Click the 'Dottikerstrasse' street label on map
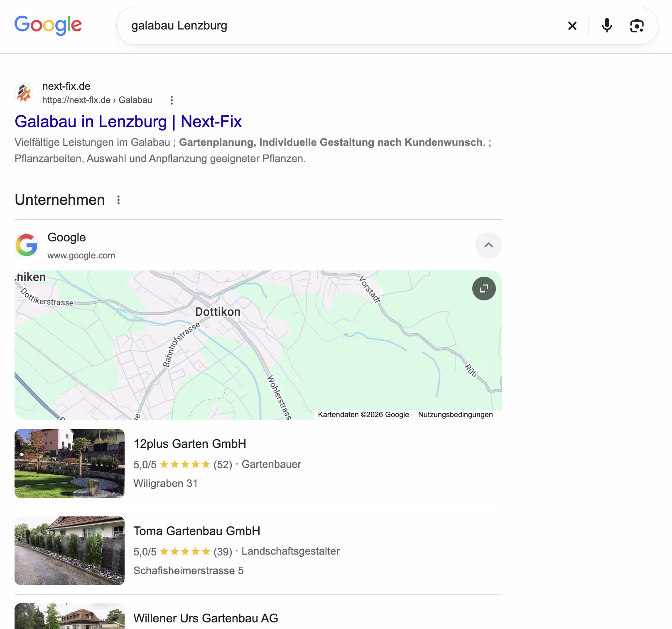The image size is (672, 629). (47, 297)
